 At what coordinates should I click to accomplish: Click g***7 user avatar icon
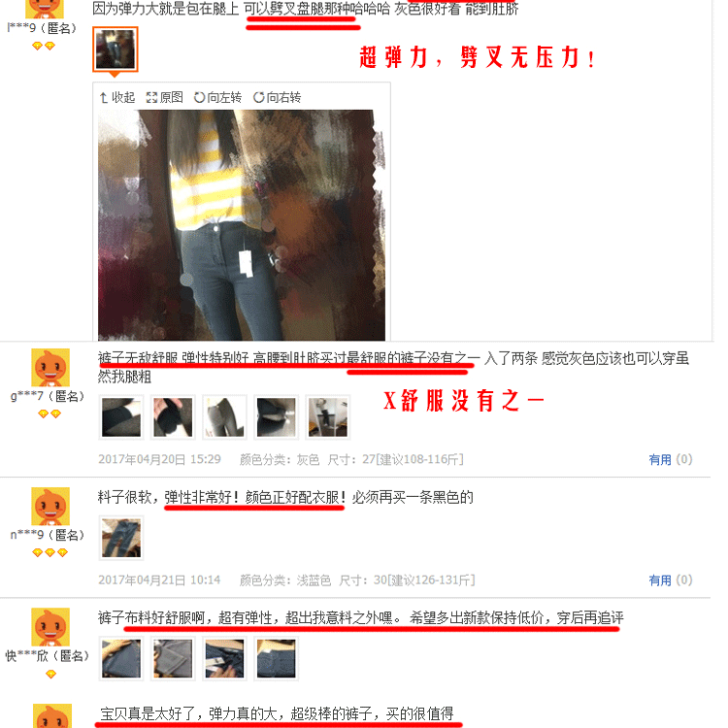tap(50, 367)
